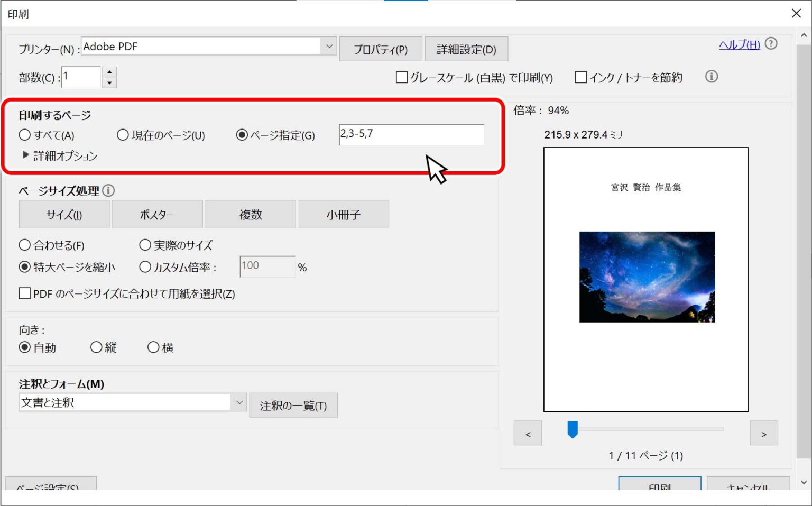Click the next page arrow under the preview
This screenshot has height=506, width=812.
click(x=763, y=433)
